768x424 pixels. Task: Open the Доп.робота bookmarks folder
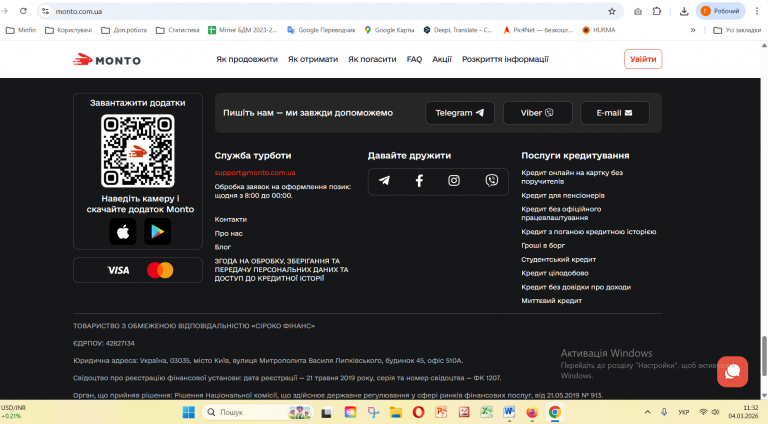(x=124, y=30)
